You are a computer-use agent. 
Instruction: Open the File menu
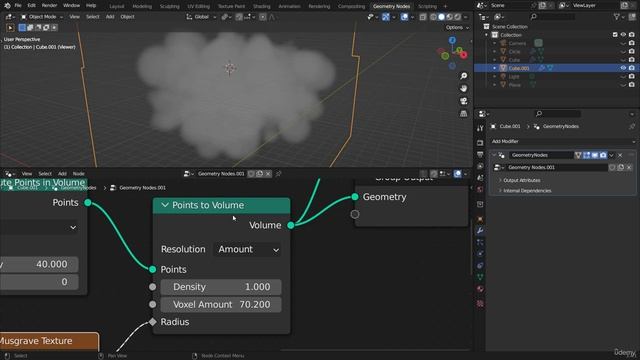[18, 6]
